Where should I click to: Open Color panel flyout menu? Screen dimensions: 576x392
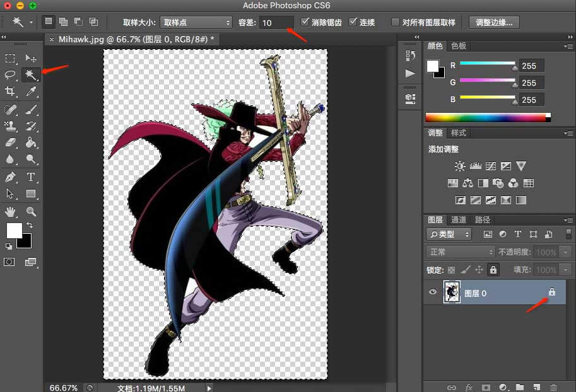coord(568,46)
